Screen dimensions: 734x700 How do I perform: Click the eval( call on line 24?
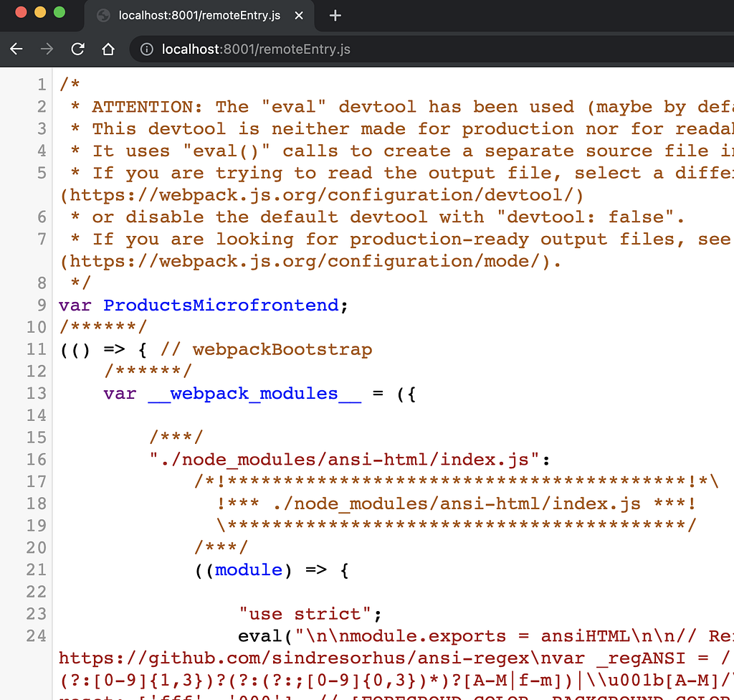265,636
